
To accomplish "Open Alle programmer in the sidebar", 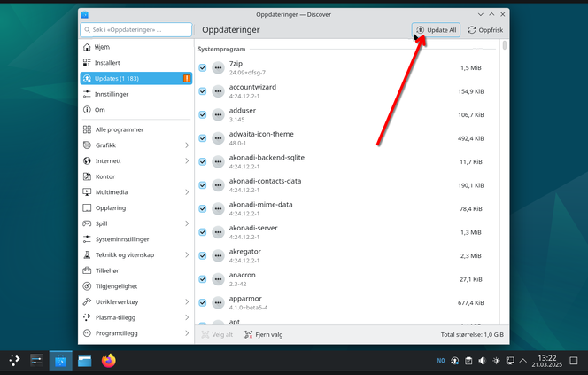I will (x=119, y=129).
